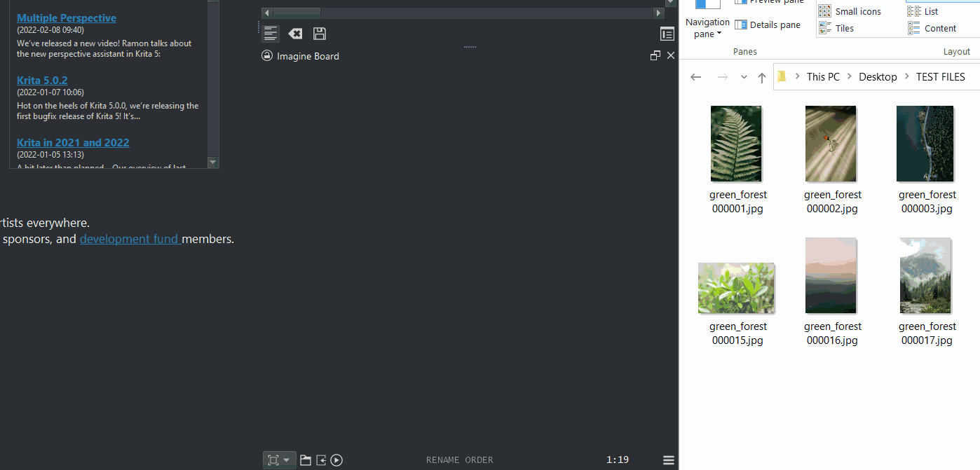Screen dimensions: 980x470
Task: Select green_forest000016.jpg hills thumbnail
Action: [831, 276]
